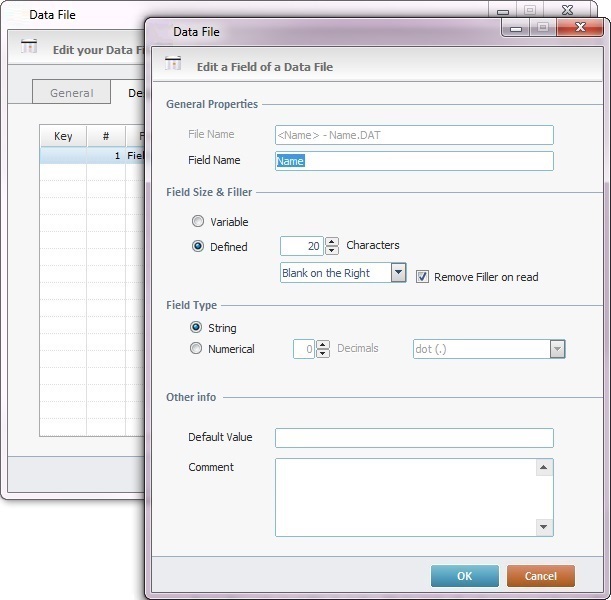Click the Field Name input box

pos(413,161)
